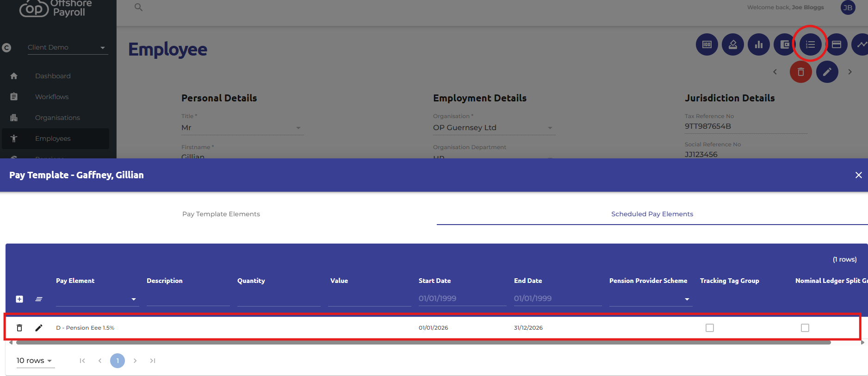Click the payslip money icon button
The height and width of the screenshot is (376, 868).
click(707, 44)
